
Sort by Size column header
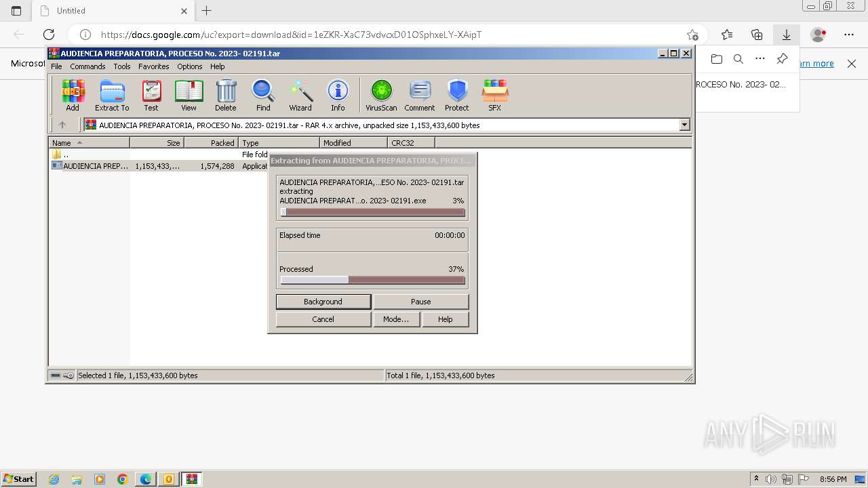[x=157, y=143]
